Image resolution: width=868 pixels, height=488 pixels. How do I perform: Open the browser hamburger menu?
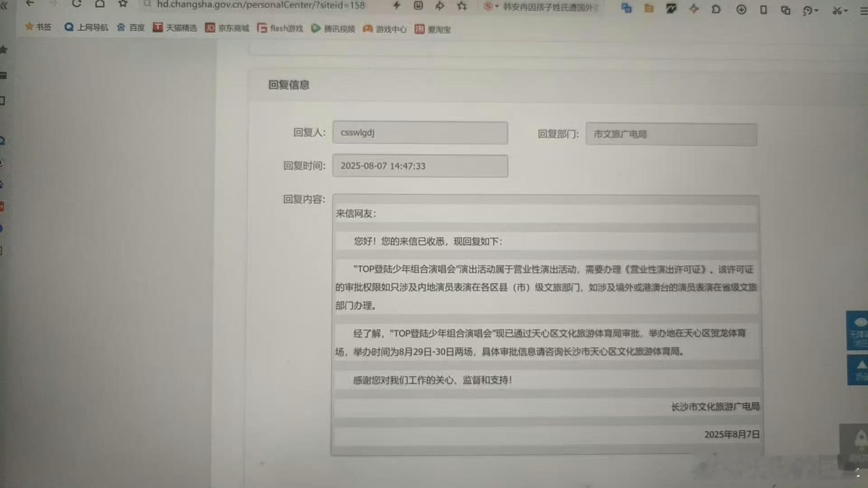point(863,11)
